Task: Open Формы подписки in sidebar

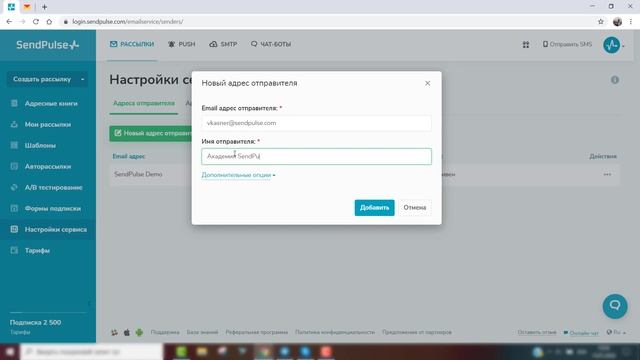Action: (53, 209)
